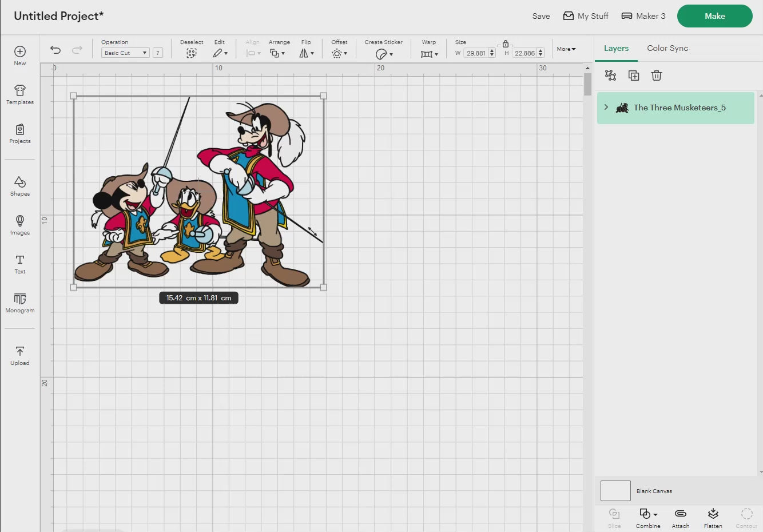Open My Stuff
Viewport: 763px width, 532px height.
(x=586, y=16)
